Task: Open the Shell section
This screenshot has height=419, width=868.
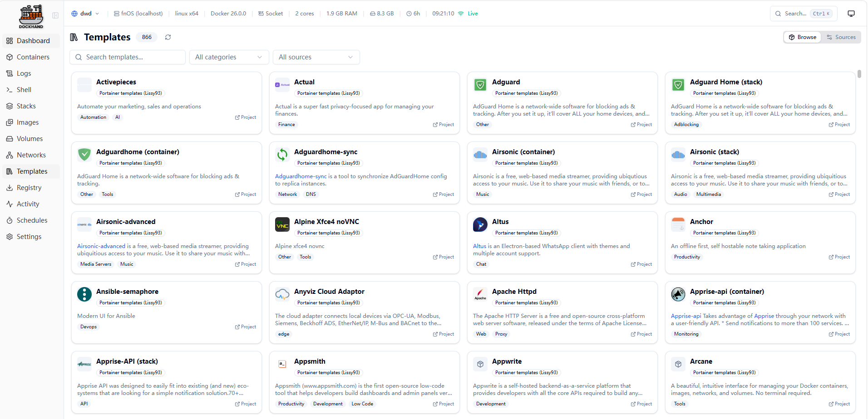Action: [x=31, y=90]
